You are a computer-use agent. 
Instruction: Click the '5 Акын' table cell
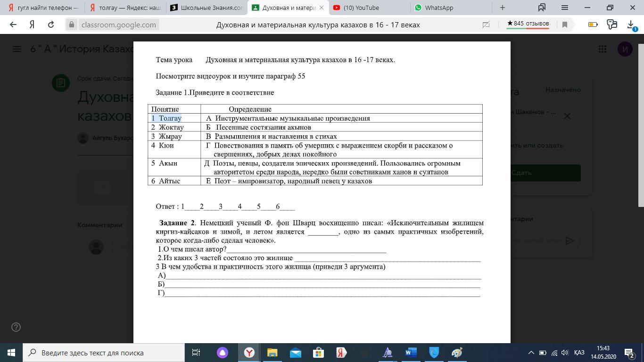pyautogui.click(x=174, y=167)
